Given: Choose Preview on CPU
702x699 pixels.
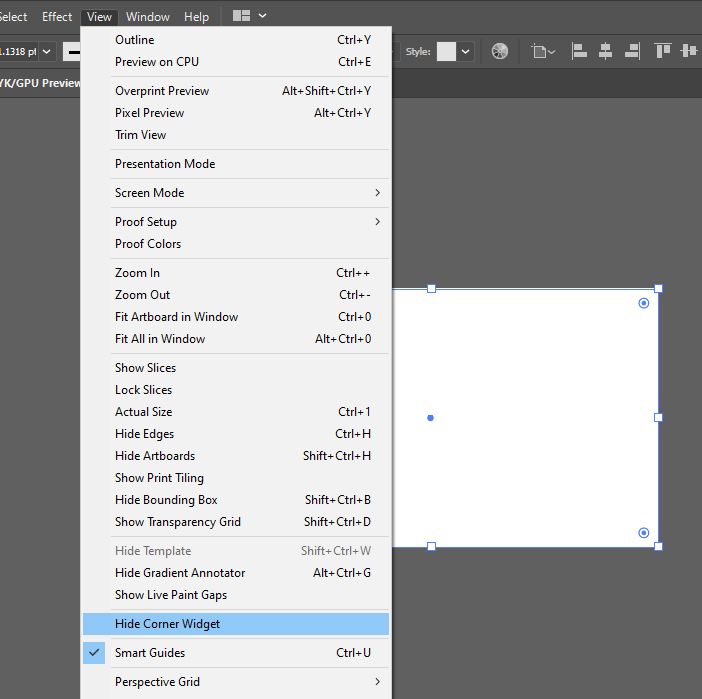Looking at the screenshot, I should point(236,61).
